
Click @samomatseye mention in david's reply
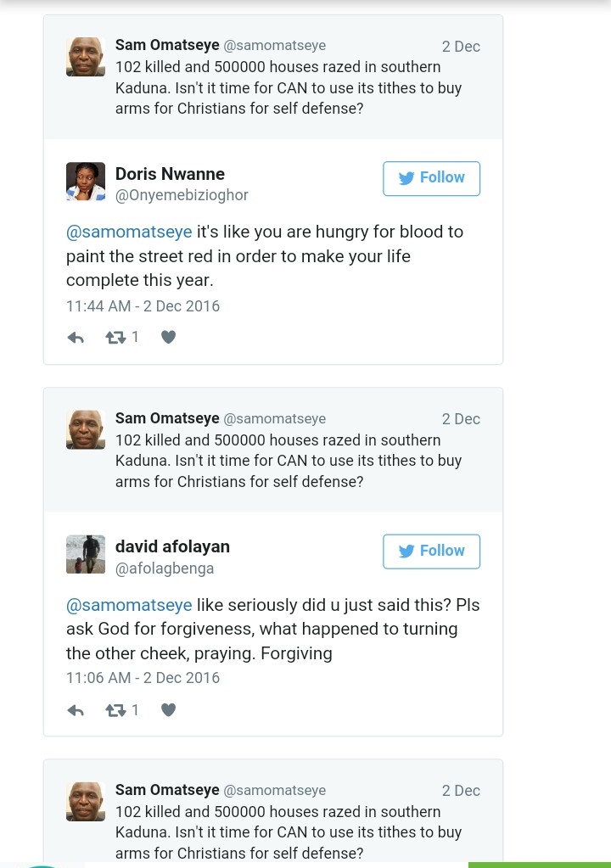(x=129, y=605)
